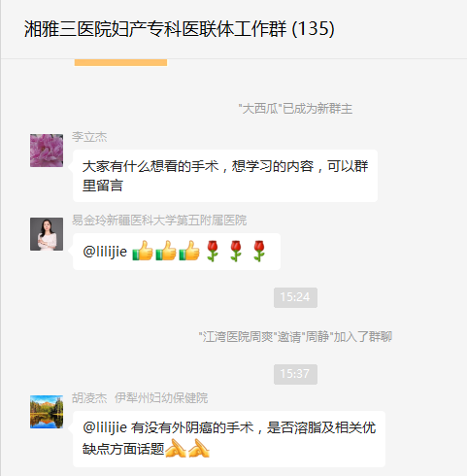Click the 15:24 timestamp label
The width and height of the screenshot is (467, 476).
[295, 297]
